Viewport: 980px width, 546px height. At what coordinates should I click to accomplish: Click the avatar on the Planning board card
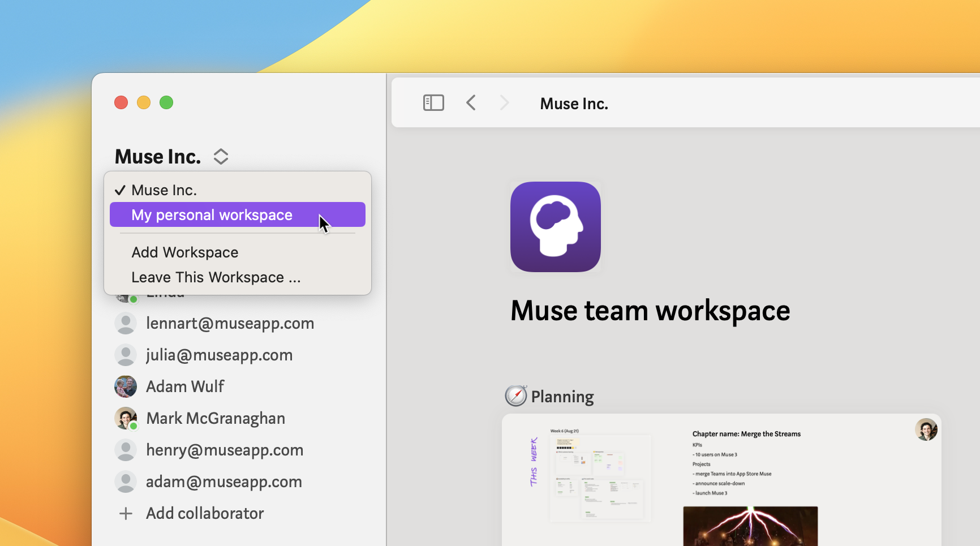pos(926,429)
